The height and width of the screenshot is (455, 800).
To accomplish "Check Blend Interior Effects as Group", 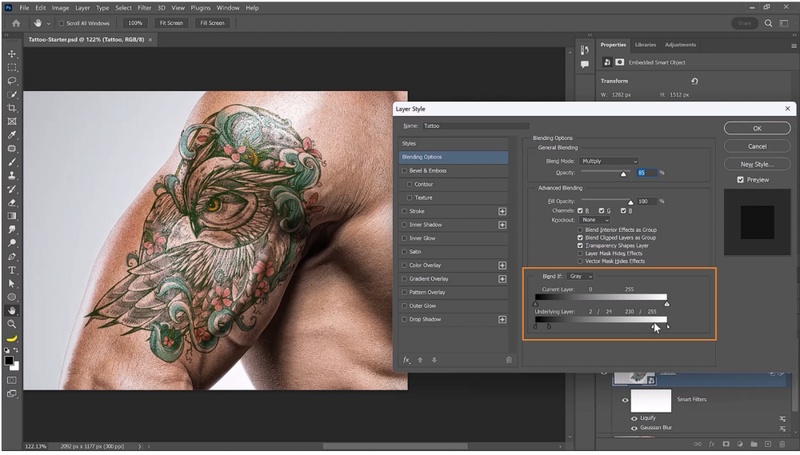I will pyautogui.click(x=580, y=230).
